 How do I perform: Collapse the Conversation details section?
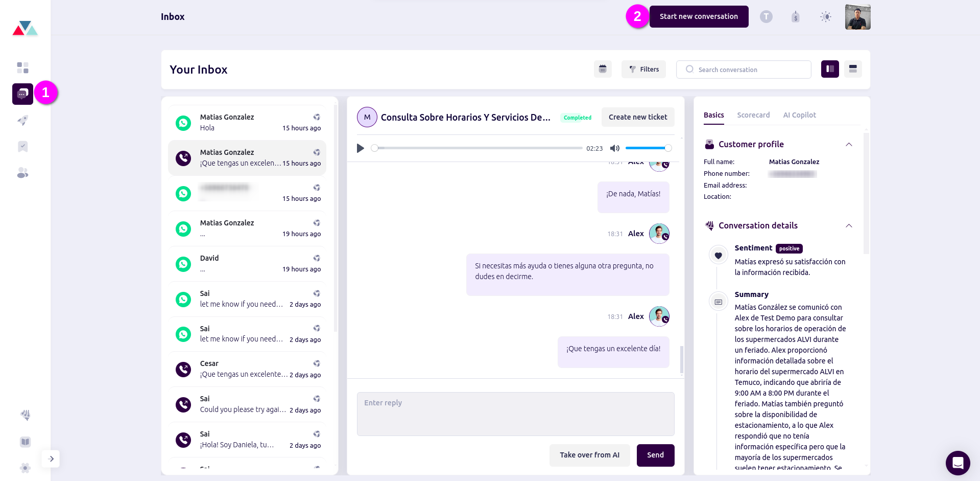[849, 226]
